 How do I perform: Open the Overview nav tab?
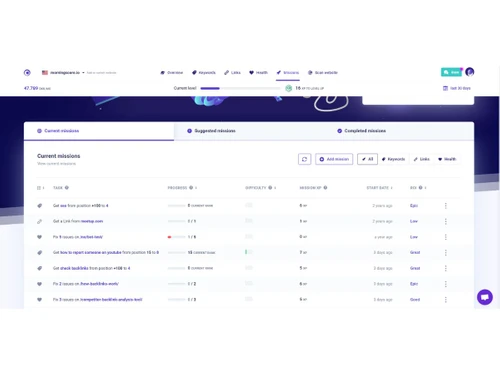click(x=172, y=72)
